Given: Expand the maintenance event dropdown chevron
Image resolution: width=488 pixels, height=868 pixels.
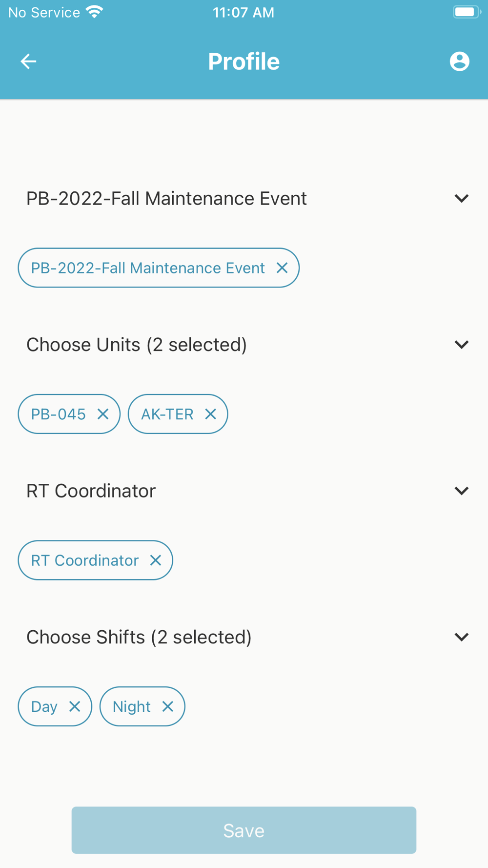Looking at the screenshot, I should coord(461,198).
